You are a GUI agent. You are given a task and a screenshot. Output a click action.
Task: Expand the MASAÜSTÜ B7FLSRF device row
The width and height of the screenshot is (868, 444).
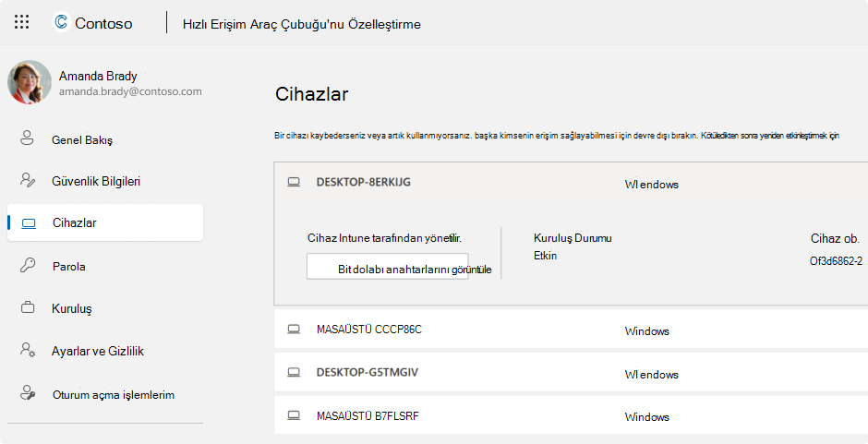pyautogui.click(x=571, y=415)
